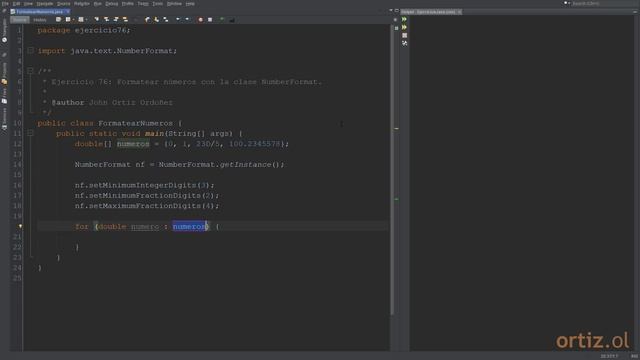Open the Output settings icon below Stop
Screen dimensions: 640x360
[x=404, y=43]
